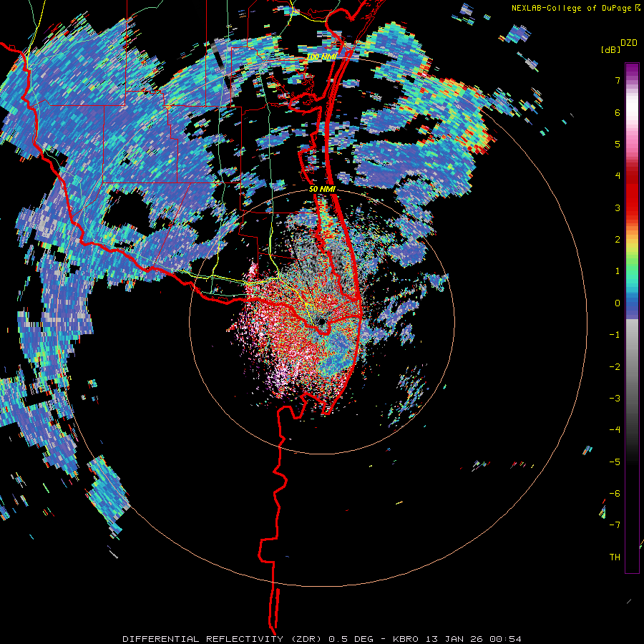
Task: Click the 5 value on the ZDR scale
Action: [618, 144]
